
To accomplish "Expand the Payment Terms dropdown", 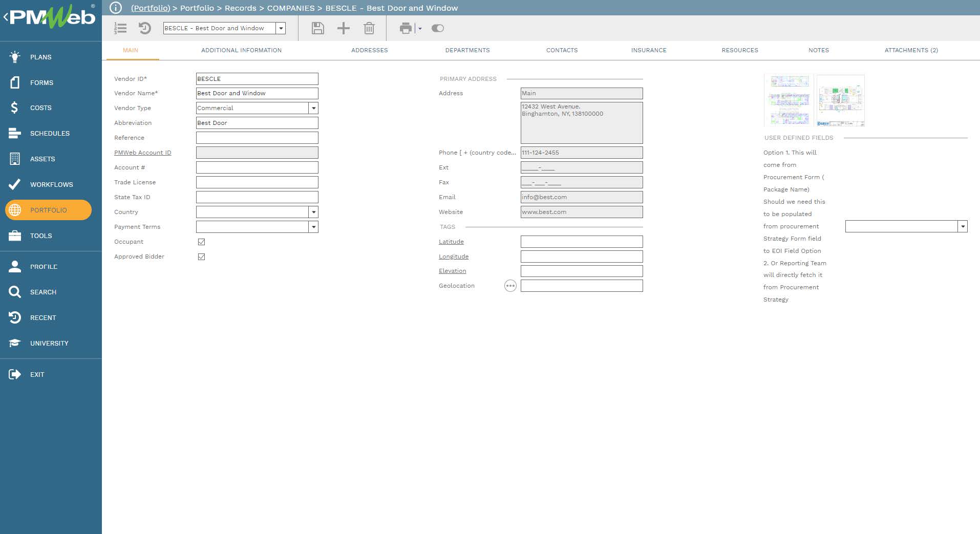I will (313, 227).
